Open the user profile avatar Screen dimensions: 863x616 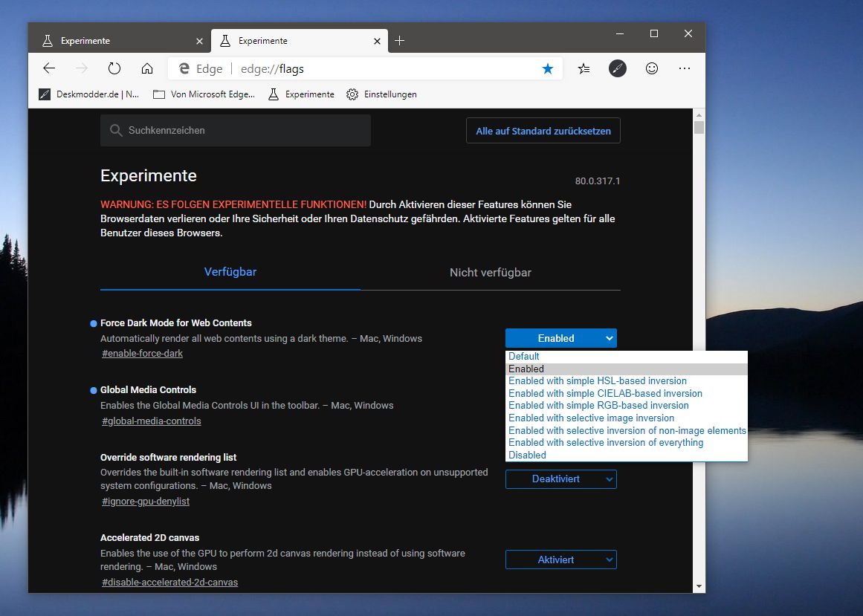pyautogui.click(x=618, y=68)
